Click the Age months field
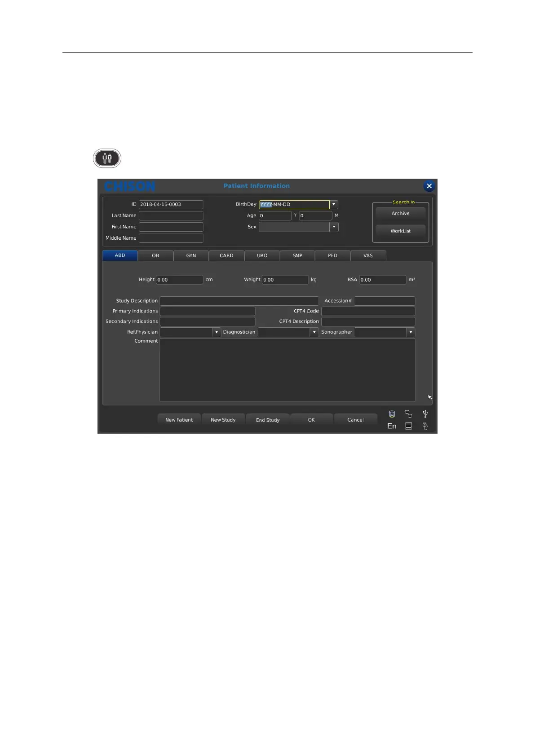Viewport: 535px width, 756px height. tap(315, 215)
